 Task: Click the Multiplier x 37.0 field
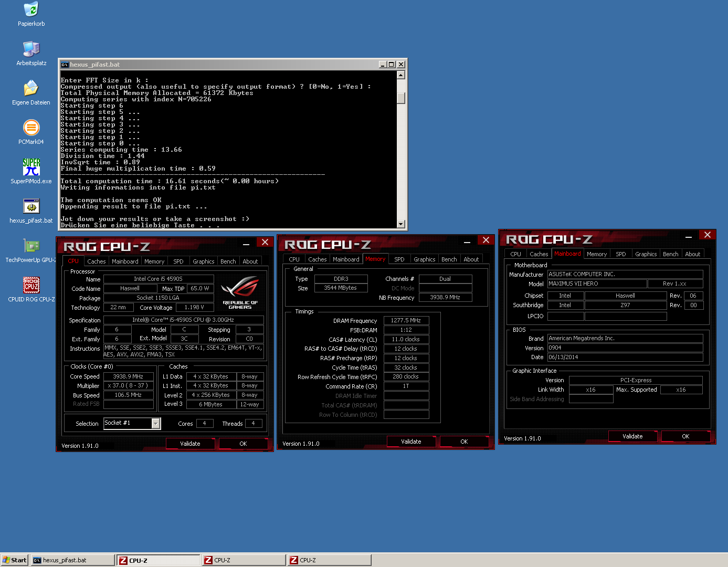pyautogui.click(x=129, y=385)
